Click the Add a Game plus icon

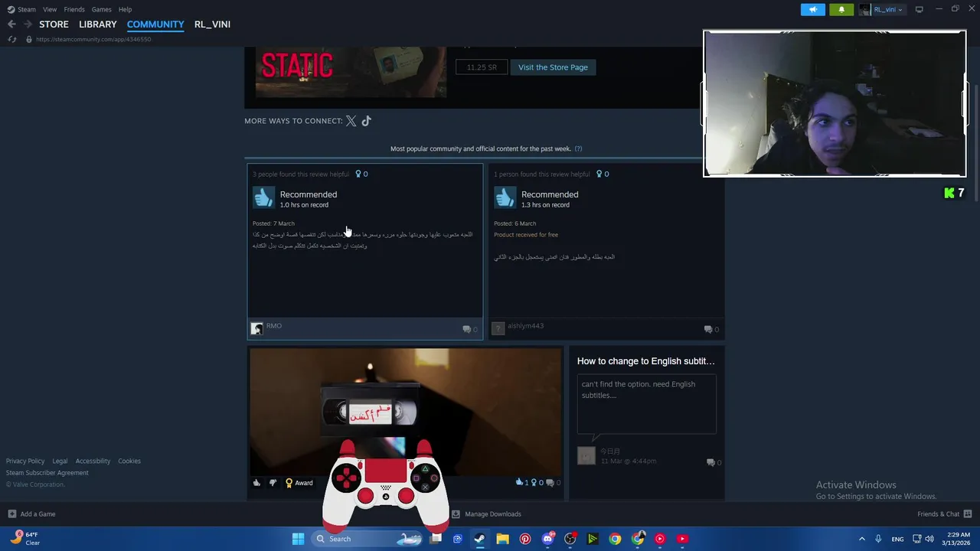point(11,514)
